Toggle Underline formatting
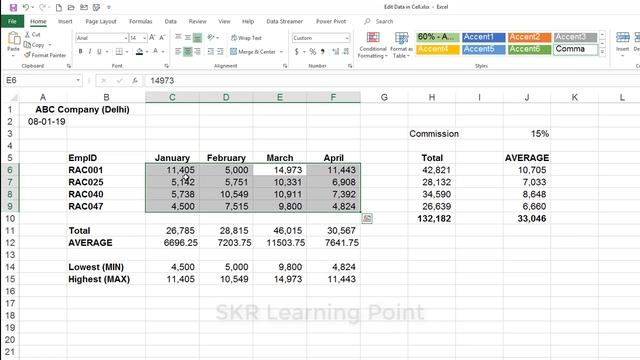Screen dimensions: 640x360 (99, 51)
